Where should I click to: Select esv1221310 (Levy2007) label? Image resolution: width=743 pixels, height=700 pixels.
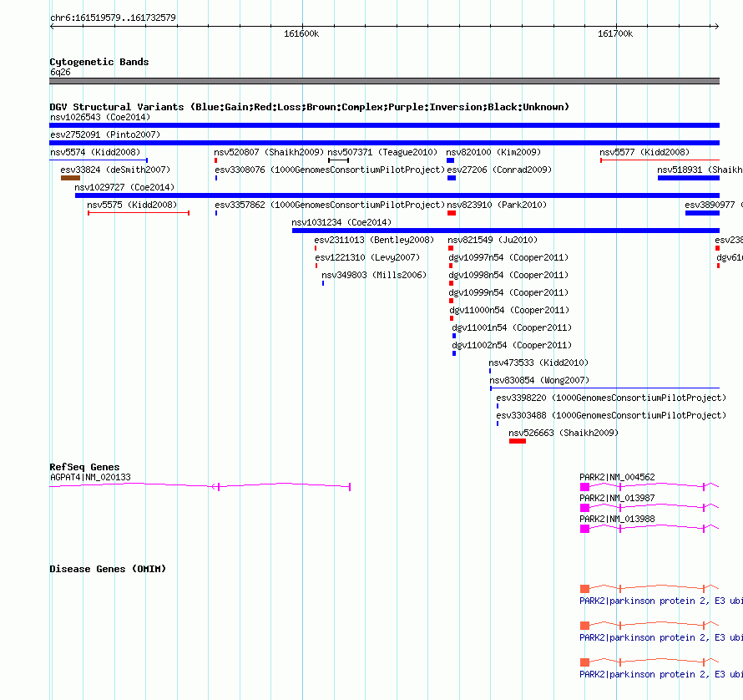pyautogui.click(x=367, y=257)
